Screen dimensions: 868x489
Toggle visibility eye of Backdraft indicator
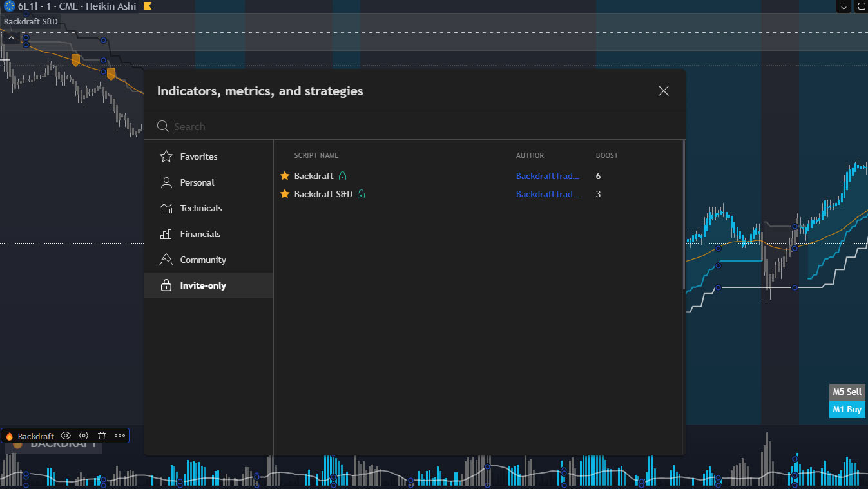coord(66,436)
